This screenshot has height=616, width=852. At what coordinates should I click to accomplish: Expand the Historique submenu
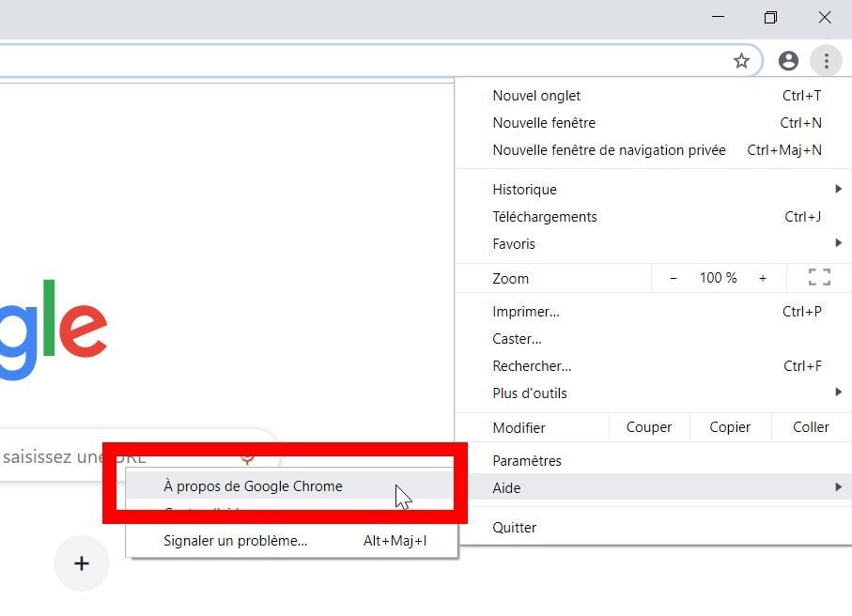[653, 190]
